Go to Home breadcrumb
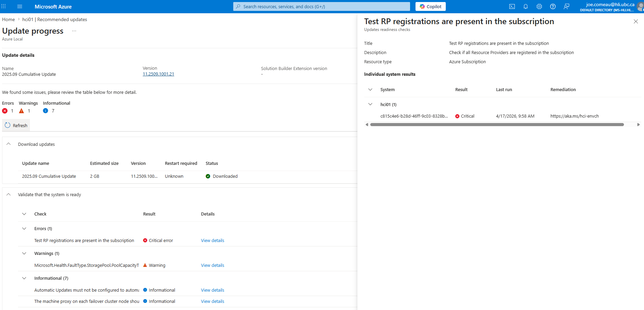 click(9, 19)
